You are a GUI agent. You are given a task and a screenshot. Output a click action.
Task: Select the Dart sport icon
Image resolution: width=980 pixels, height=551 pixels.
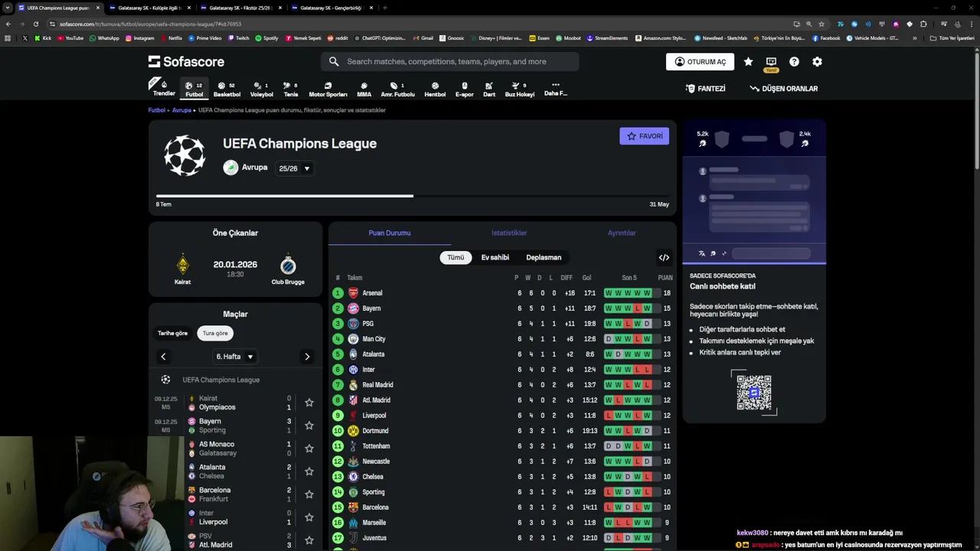[488, 89]
